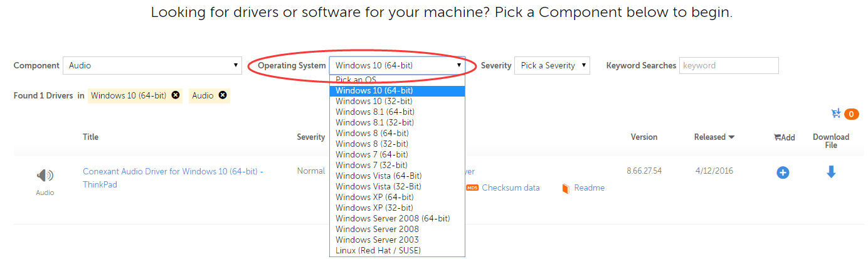Open the Readme link
This screenshot has height=259, width=868.
tap(589, 188)
